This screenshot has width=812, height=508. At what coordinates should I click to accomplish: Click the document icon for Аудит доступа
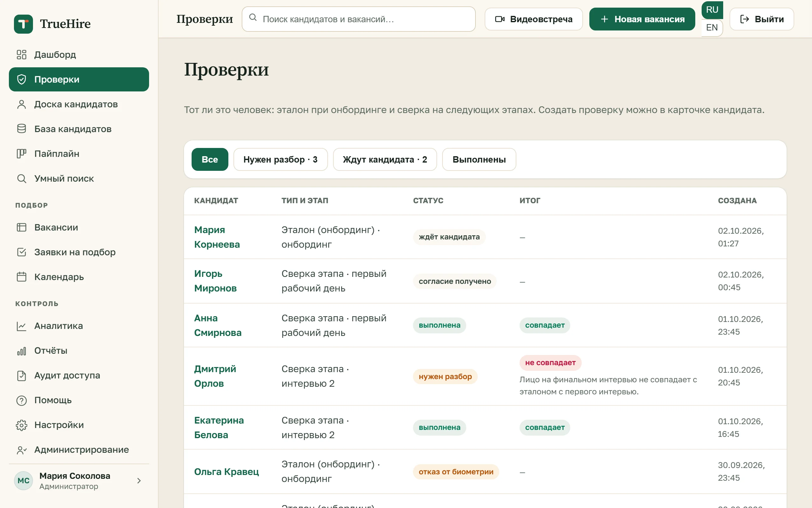pos(22,375)
